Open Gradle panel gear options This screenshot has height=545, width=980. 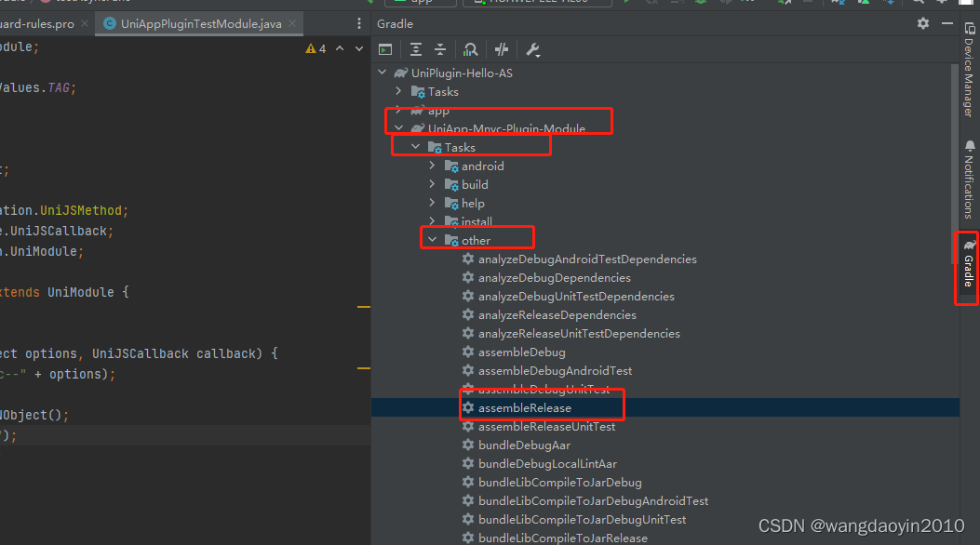click(x=923, y=24)
